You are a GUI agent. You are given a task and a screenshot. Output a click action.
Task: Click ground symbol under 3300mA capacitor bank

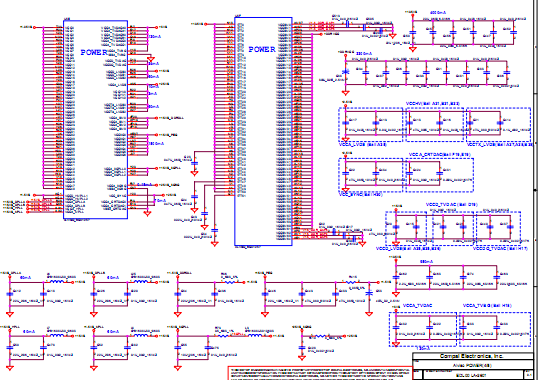(345, 93)
